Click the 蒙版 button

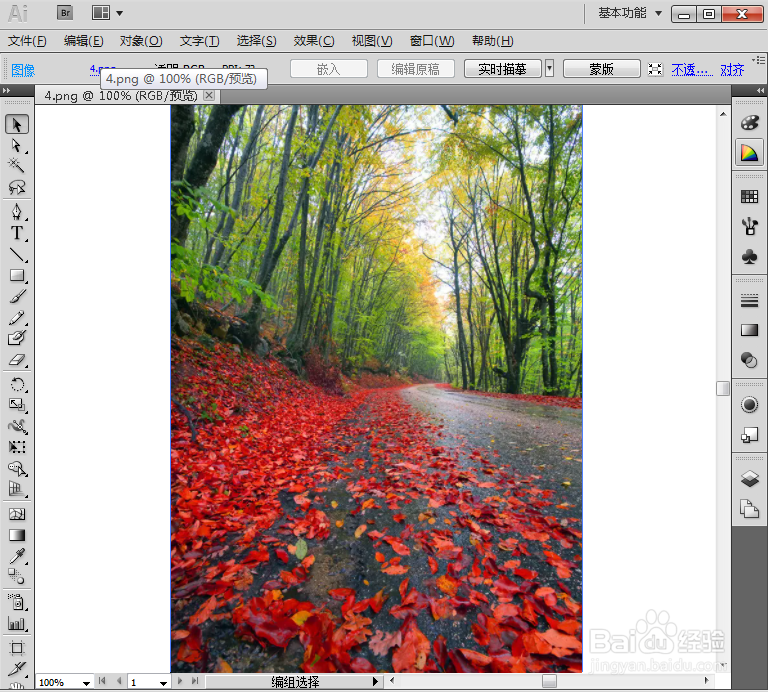(x=601, y=69)
